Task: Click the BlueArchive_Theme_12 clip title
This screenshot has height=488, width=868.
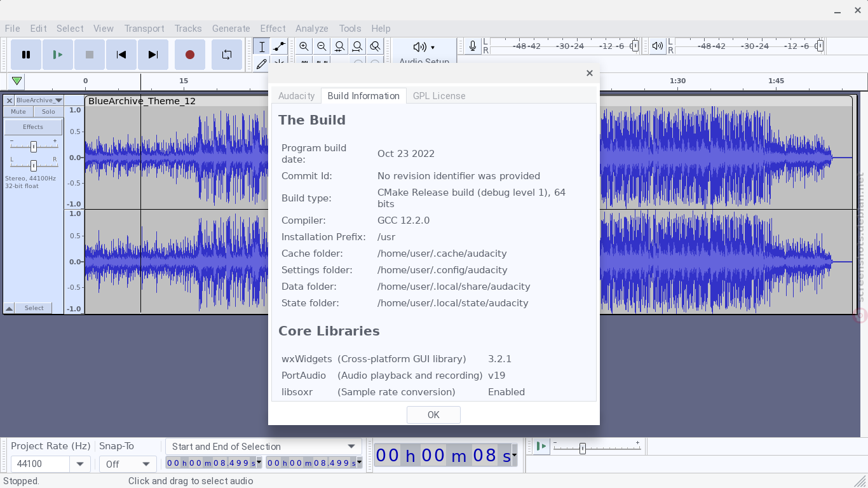Action: (142, 101)
